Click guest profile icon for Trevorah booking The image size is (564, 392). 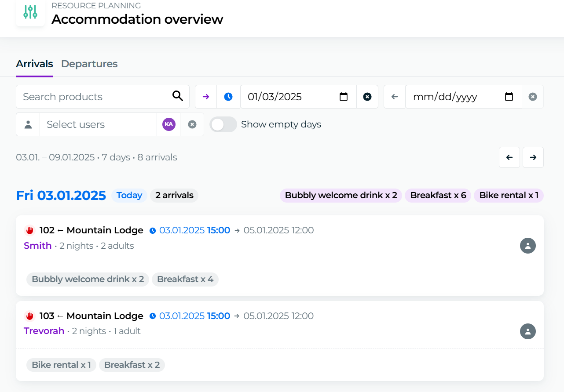[527, 331]
